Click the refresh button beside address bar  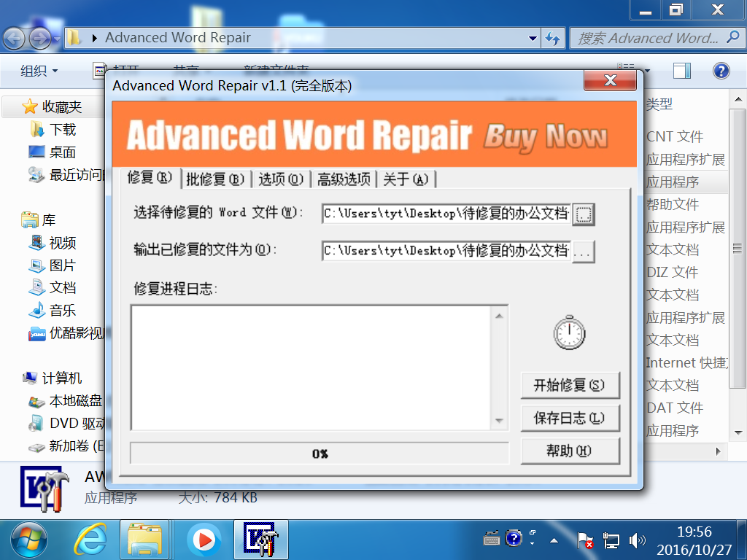coord(553,38)
